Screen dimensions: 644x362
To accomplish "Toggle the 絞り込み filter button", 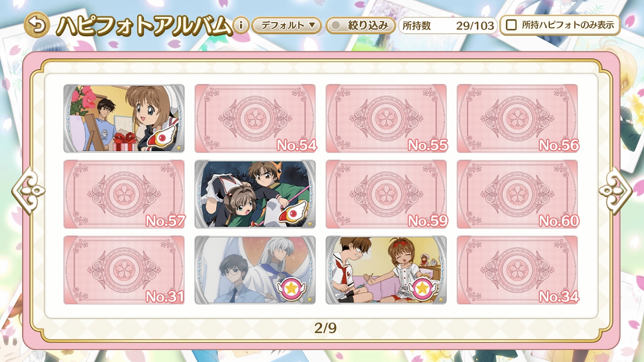I will pos(358,25).
